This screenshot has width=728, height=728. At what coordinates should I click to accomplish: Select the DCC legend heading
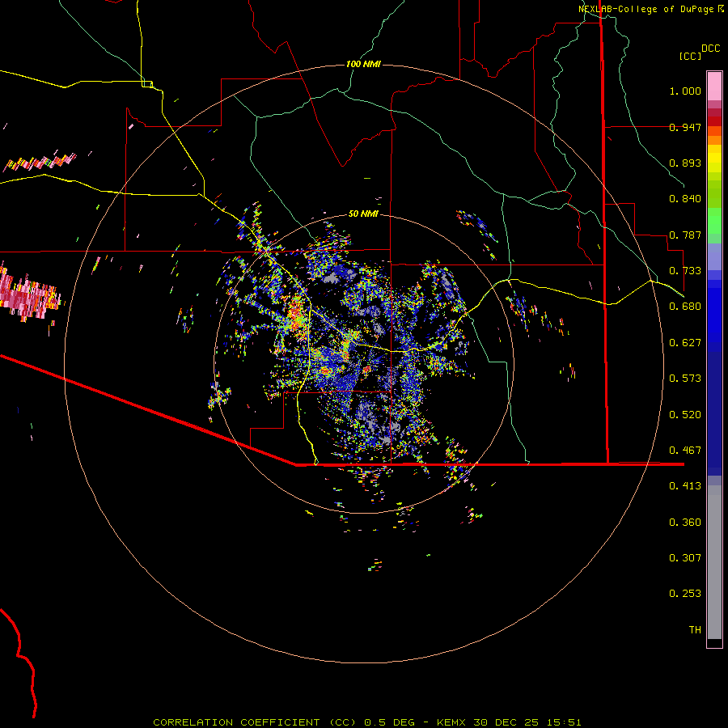pos(710,49)
